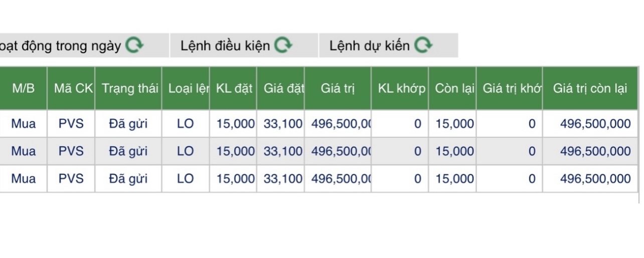Sort by 'Giá trị còn lại' header

(590, 89)
